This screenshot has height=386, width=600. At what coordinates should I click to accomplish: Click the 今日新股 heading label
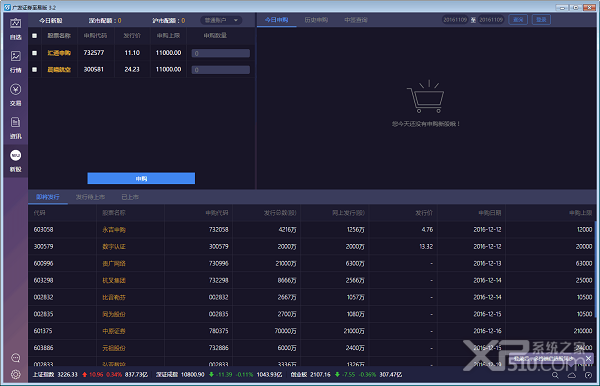click(51, 21)
